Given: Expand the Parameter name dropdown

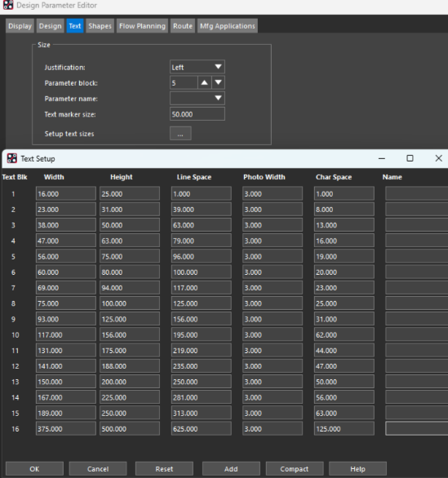Looking at the screenshot, I should (197, 99).
